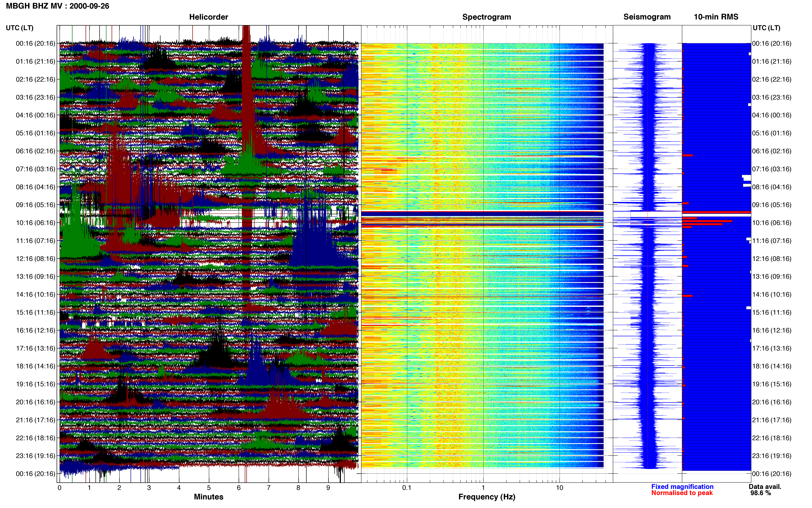Click the red RMS bar near 06:16 (02:16)
Image resolution: width=812 pixels, height=508 pixels.
687,155
